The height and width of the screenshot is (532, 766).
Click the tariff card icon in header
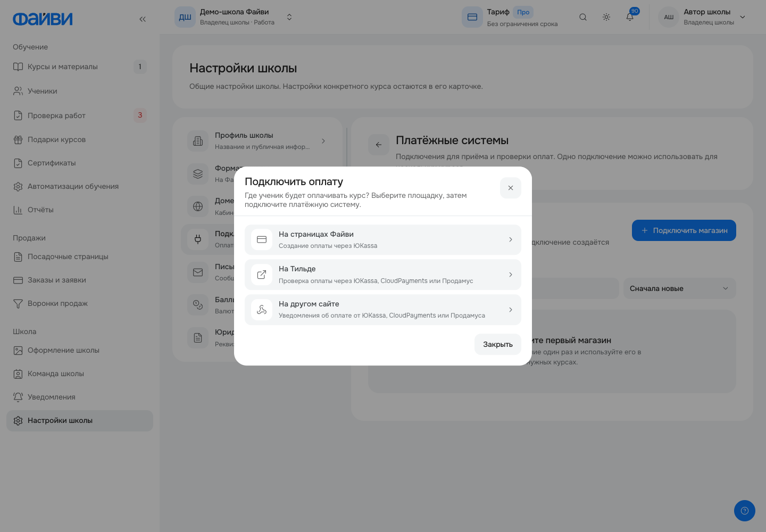pos(472,17)
